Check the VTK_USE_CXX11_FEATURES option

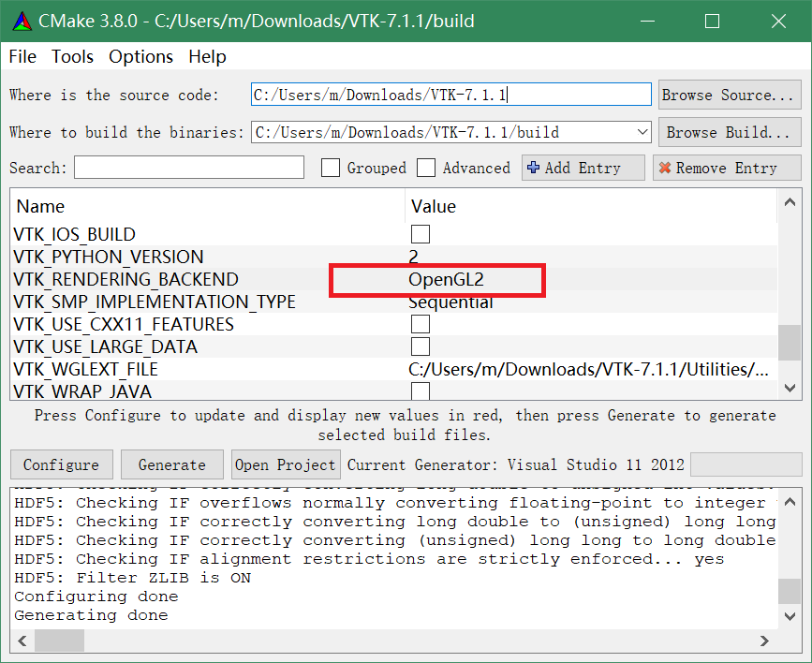click(421, 325)
